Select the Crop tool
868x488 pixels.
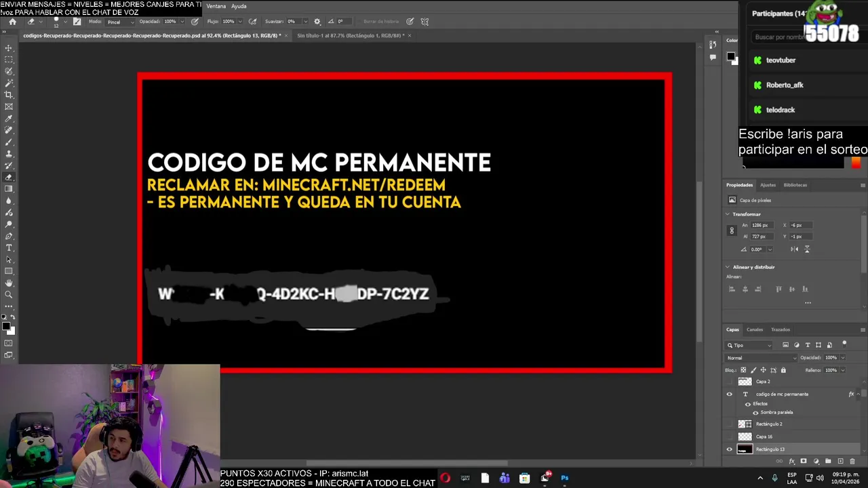coord(9,94)
